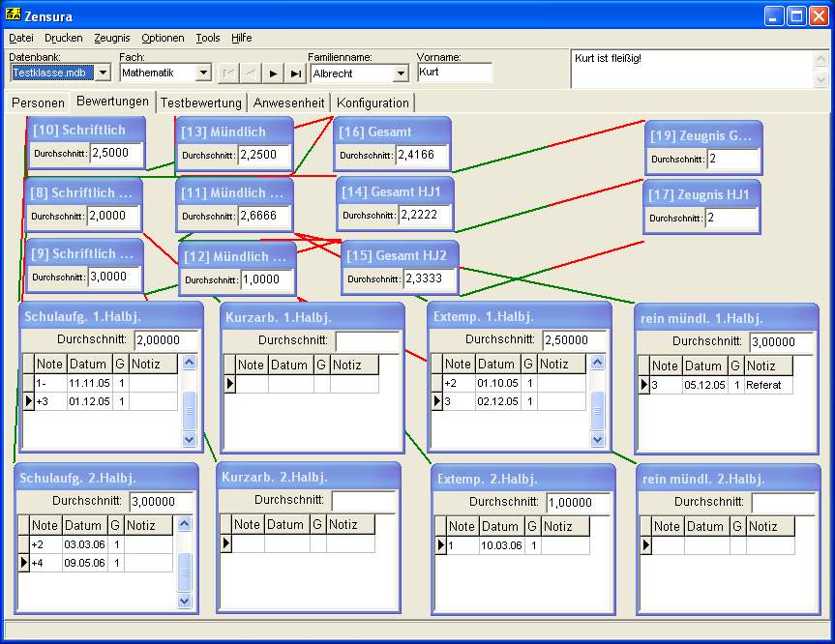
Task: Click Durchschnitt field in Kurzarb. 1.Halbj. panel
Action: (368, 341)
